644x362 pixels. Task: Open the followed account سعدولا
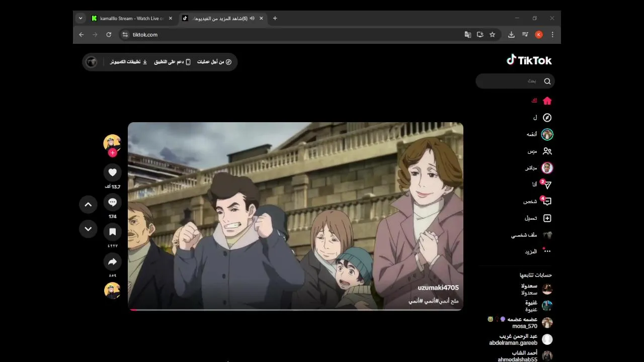[536, 289]
